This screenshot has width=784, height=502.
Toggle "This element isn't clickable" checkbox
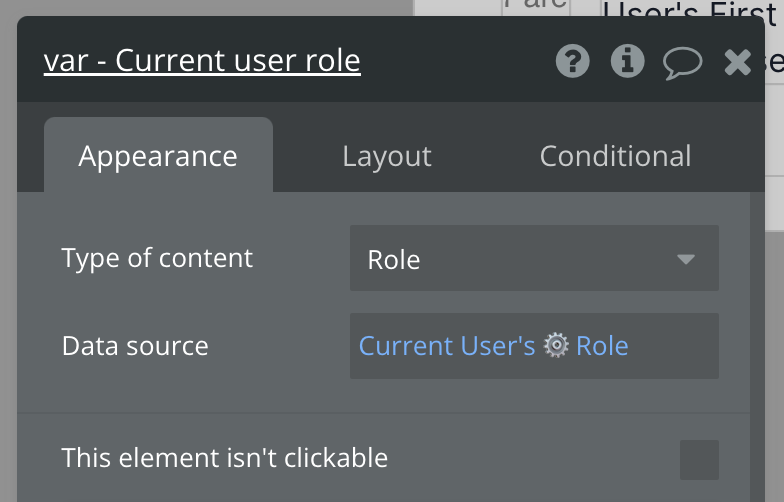tap(698, 459)
